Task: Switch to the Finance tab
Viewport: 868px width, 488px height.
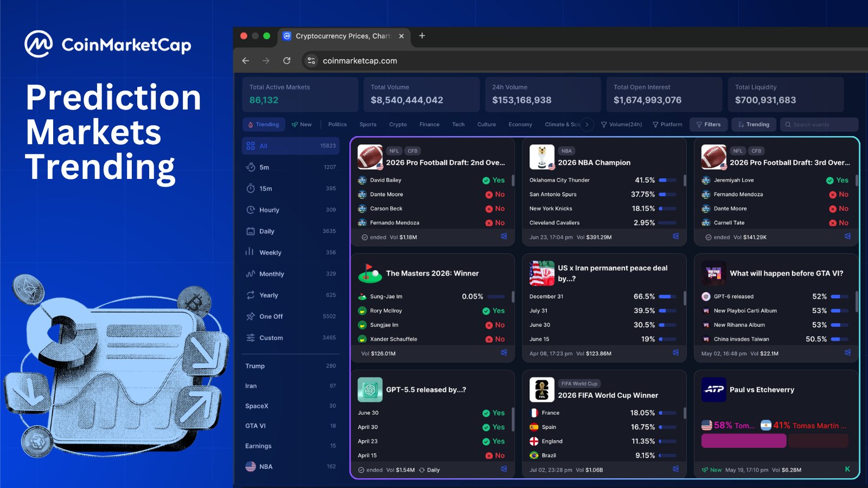Action: click(x=429, y=125)
